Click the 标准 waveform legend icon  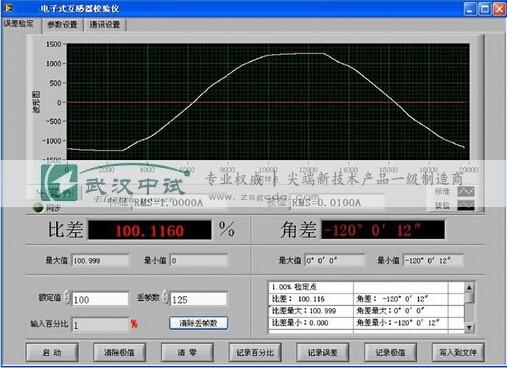[466, 191]
